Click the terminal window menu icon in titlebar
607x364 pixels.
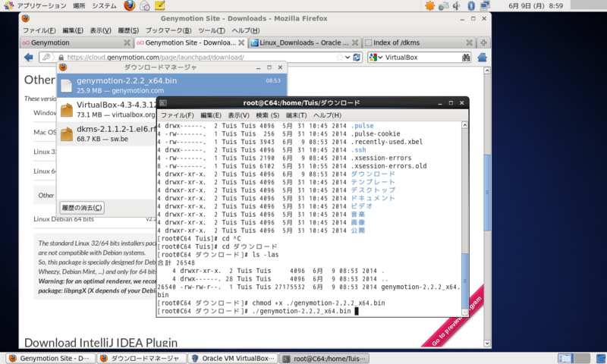(x=163, y=103)
